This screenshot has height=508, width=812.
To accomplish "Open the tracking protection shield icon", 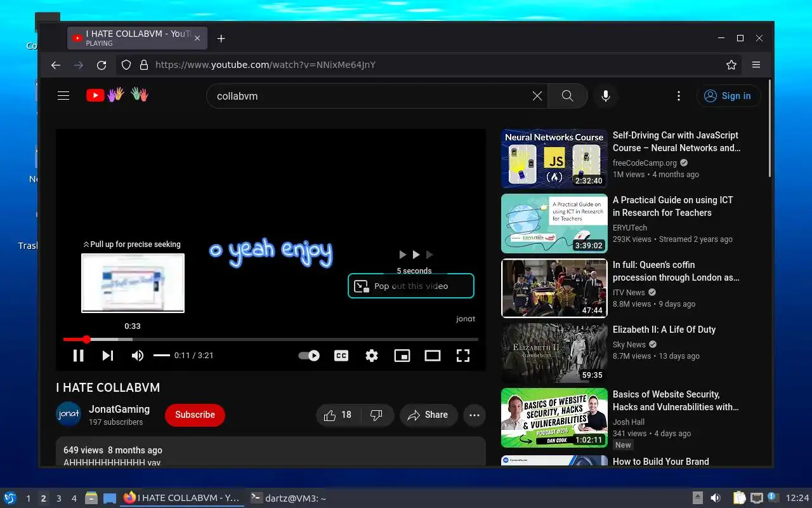I will [126, 65].
